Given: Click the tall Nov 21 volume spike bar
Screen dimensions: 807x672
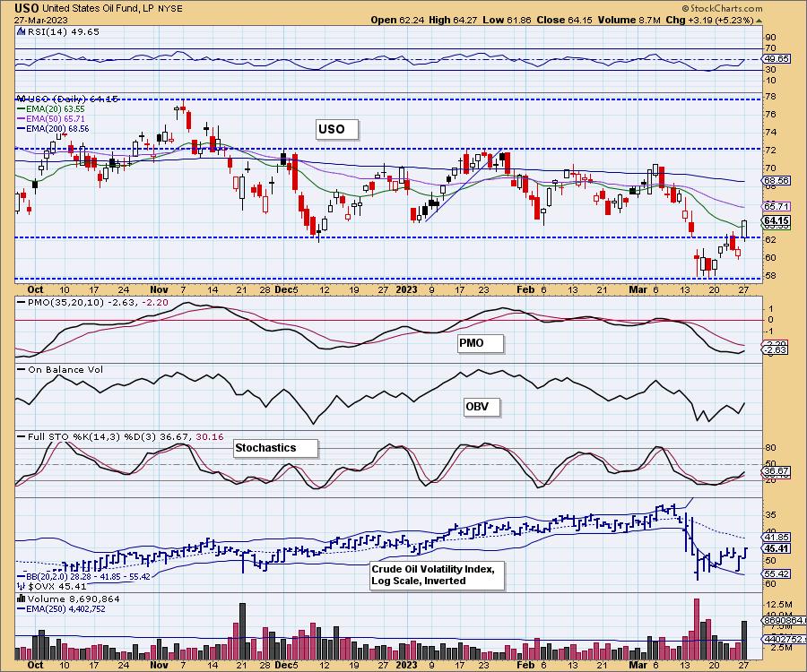Looking at the screenshot, I should pos(242,632).
